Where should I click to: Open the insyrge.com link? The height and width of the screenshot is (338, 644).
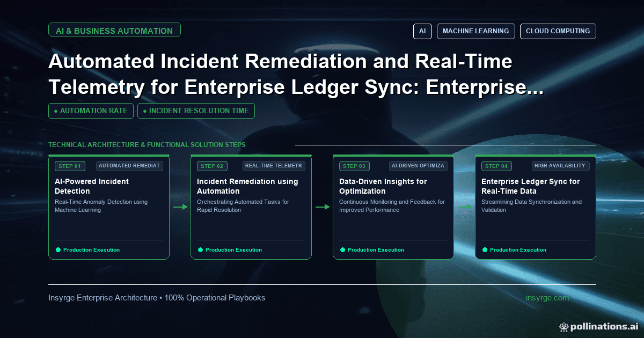click(x=547, y=298)
